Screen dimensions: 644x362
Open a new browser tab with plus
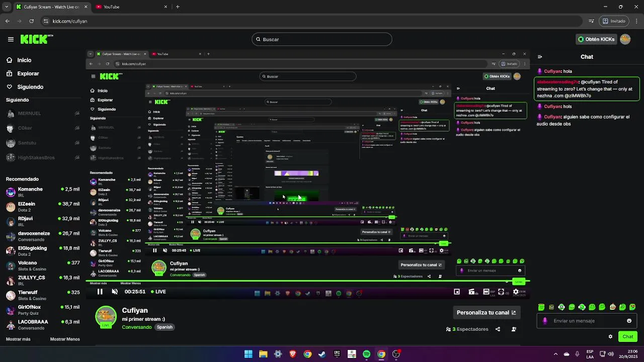[x=178, y=7]
